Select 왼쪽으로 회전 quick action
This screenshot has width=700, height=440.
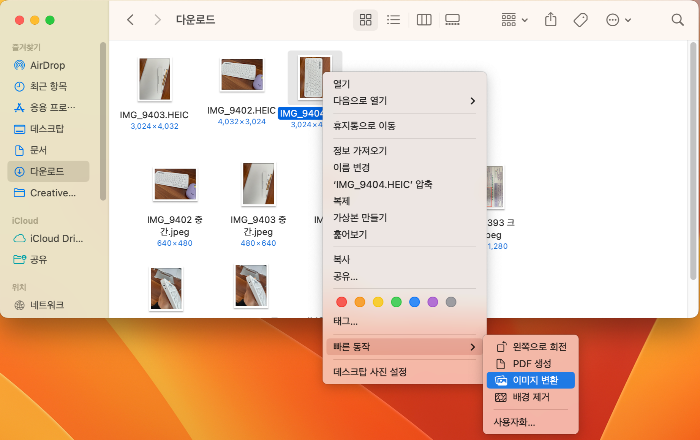pos(531,347)
